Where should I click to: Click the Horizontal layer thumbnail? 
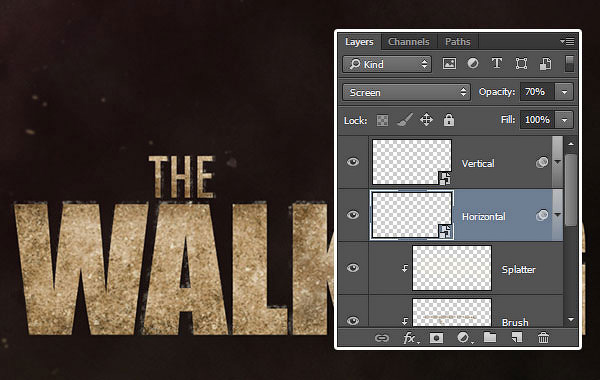(412, 215)
